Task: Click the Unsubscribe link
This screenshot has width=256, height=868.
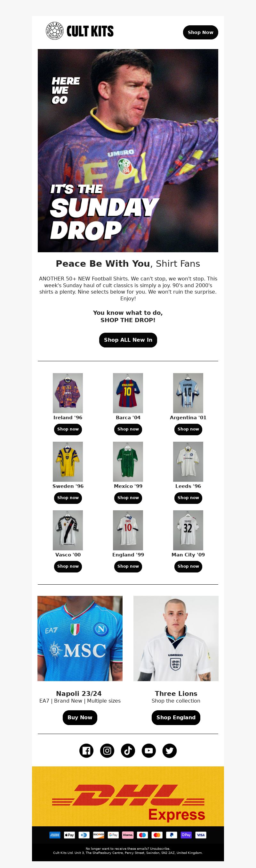Action: tap(160, 849)
